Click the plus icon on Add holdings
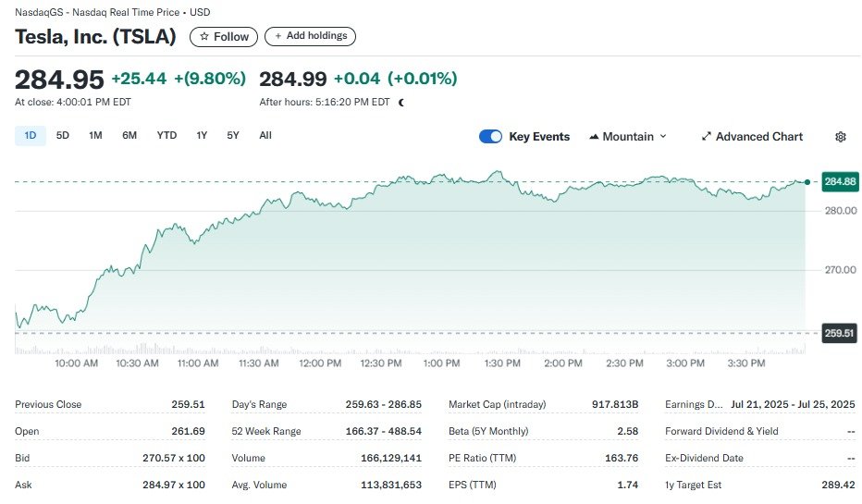Image resolution: width=862 pixels, height=504 pixels. click(x=278, y=36)
